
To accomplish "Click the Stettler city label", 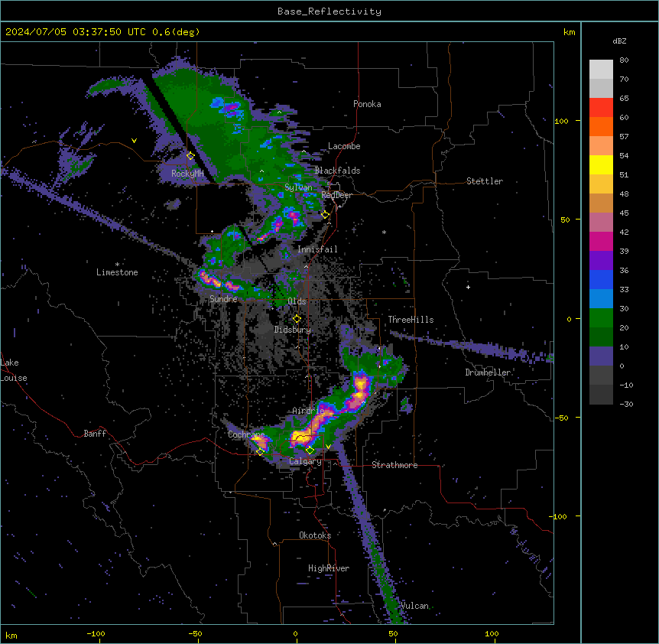I will click(x=485, y=181).
